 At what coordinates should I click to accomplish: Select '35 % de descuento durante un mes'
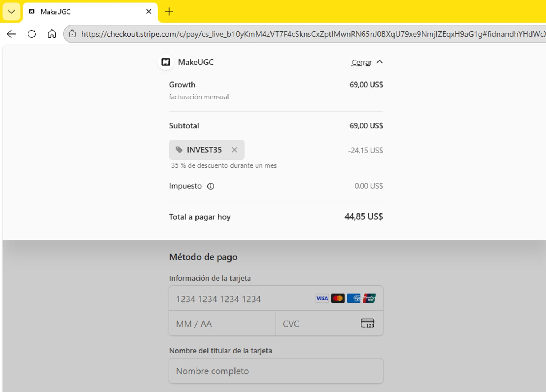point(224,165)
